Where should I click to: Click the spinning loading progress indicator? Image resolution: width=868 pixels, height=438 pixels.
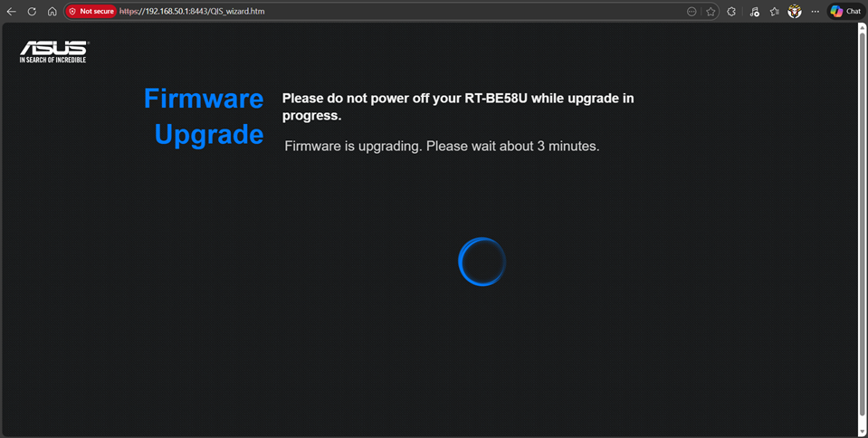pos(482,262)
